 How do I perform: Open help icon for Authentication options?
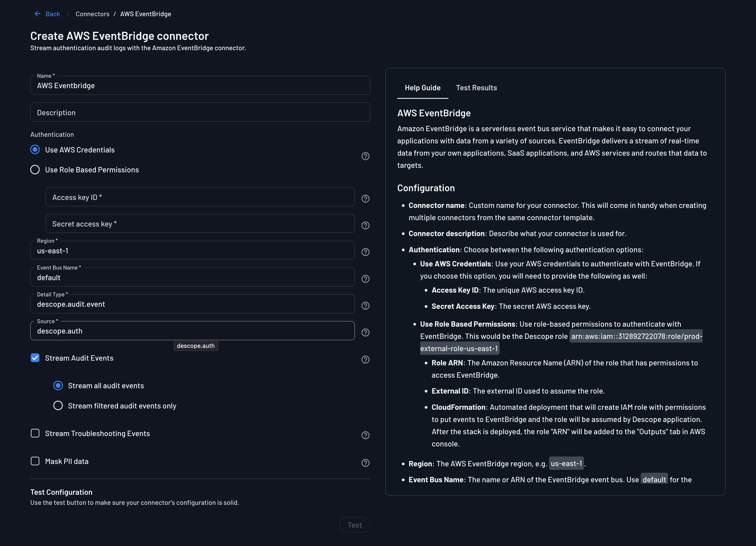click(x=365, y=156)
